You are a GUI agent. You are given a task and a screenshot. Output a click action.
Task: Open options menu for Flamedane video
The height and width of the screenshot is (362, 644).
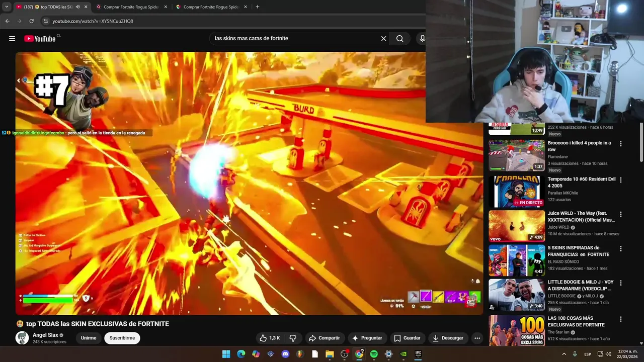(x=620, y=144)
